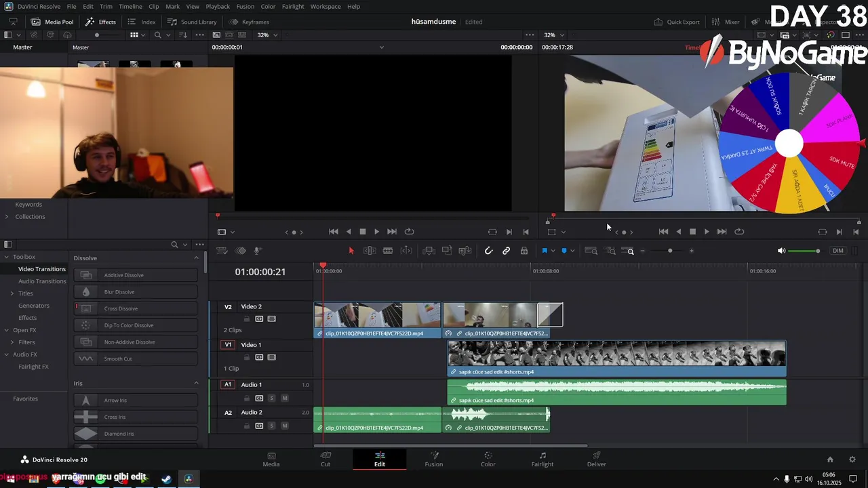
Task: Open the Timeline menu
Action: [130, 6]
